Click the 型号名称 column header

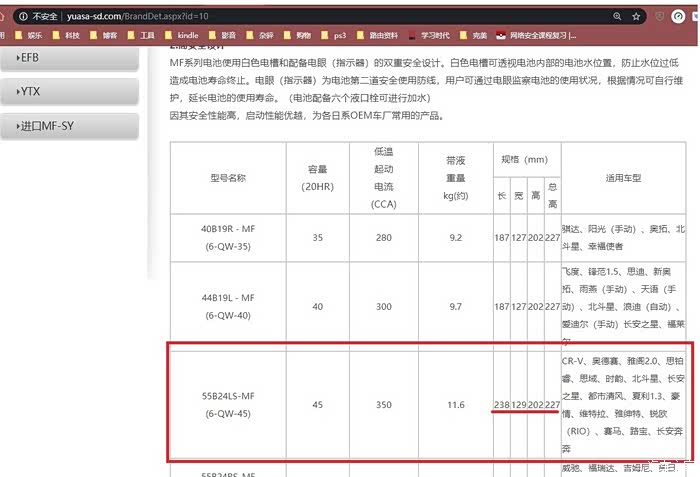point(228,178)
